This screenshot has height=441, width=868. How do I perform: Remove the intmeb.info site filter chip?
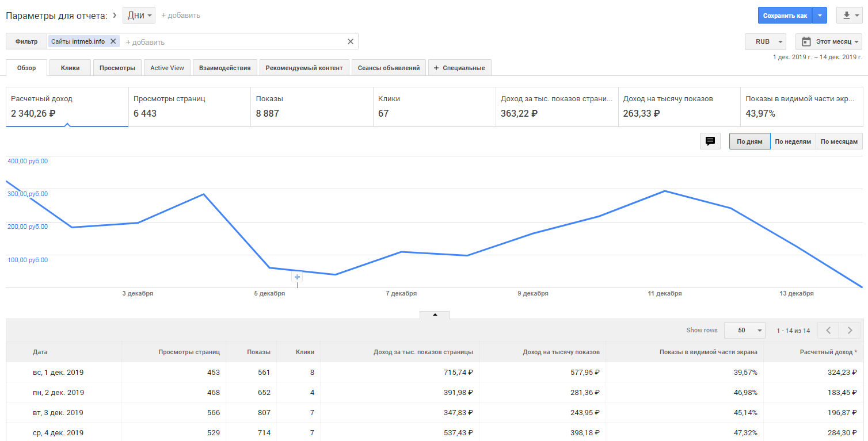113,41
